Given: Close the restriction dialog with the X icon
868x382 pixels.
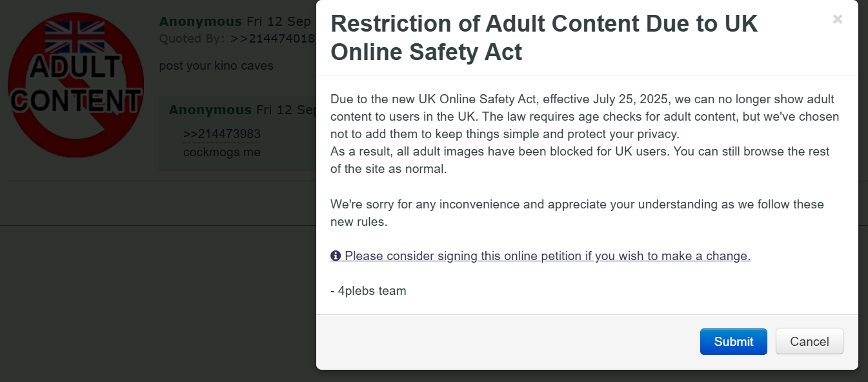Looking at the screenshot, I should click(838, 19).
